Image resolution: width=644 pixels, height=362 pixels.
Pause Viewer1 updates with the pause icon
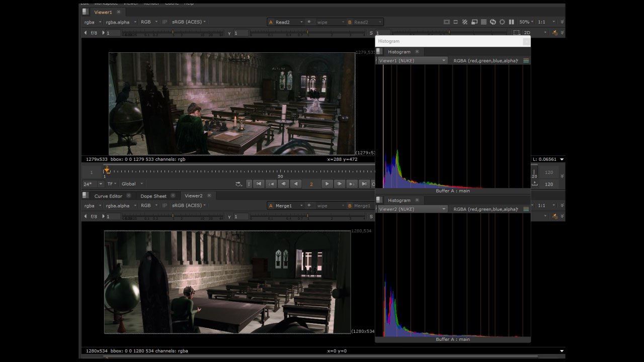(x=511, y=22)
